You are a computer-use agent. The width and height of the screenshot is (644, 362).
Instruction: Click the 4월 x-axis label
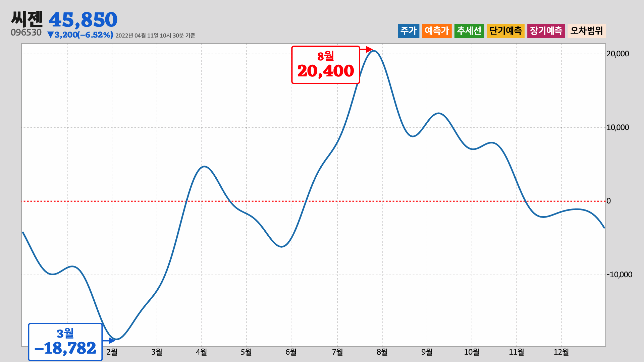point(202,352)
